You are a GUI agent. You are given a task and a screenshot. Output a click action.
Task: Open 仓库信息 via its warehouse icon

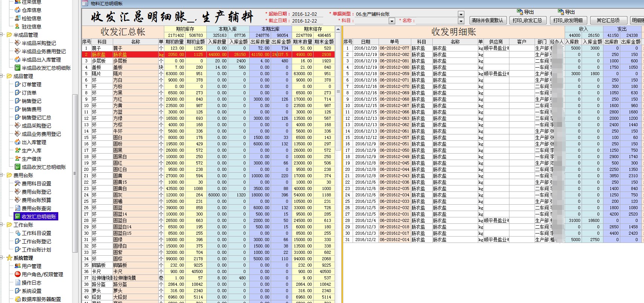click(17, 10)
